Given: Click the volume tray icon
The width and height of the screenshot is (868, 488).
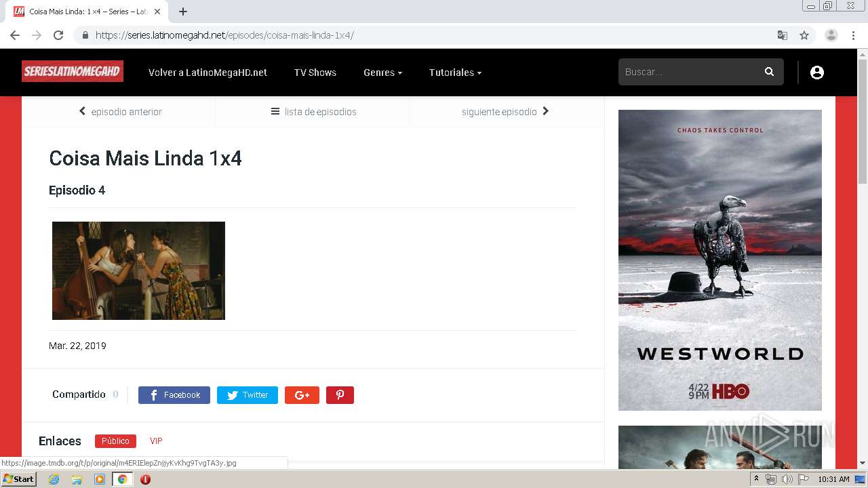Looking at the screenshot, I should [787, 479].
